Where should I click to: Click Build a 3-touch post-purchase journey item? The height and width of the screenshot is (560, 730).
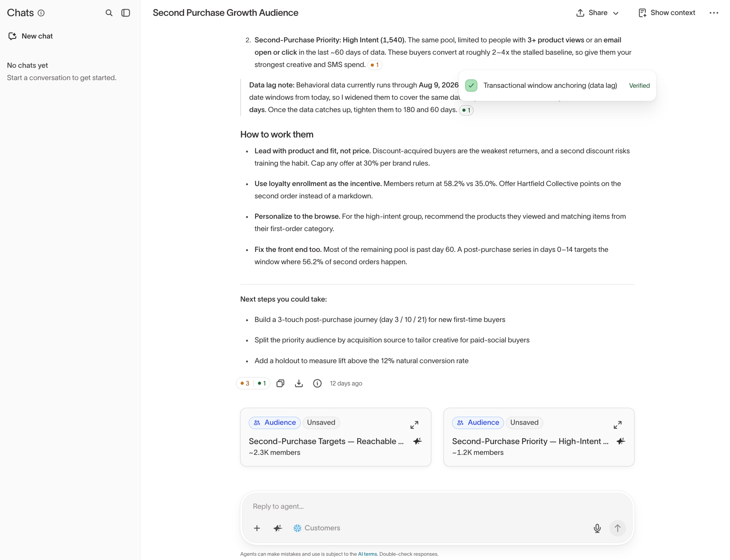pyautogui.click(x=380, y=320)
